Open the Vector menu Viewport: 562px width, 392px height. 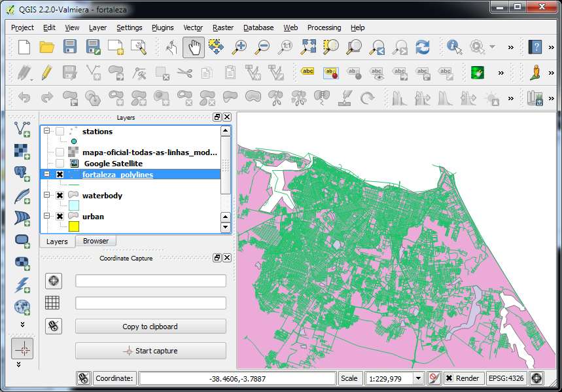pos(192,27)
